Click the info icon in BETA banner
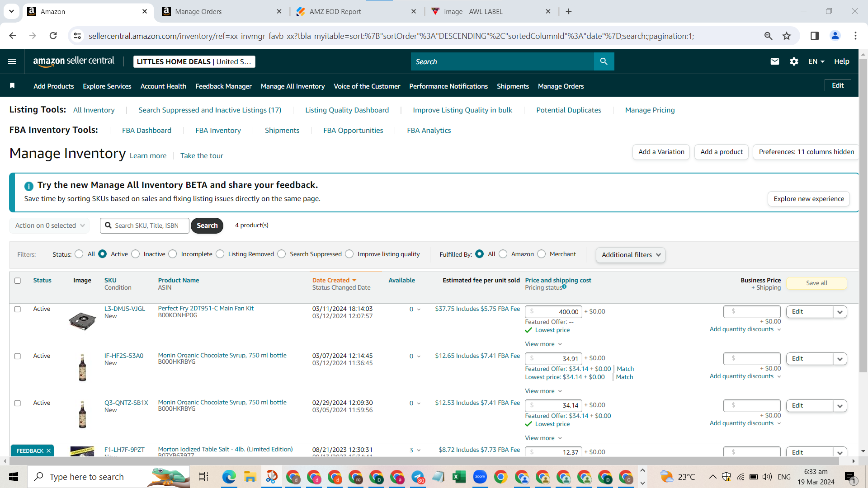The height and width of the screenshot is (488, 868). click(x=28, y=186)
